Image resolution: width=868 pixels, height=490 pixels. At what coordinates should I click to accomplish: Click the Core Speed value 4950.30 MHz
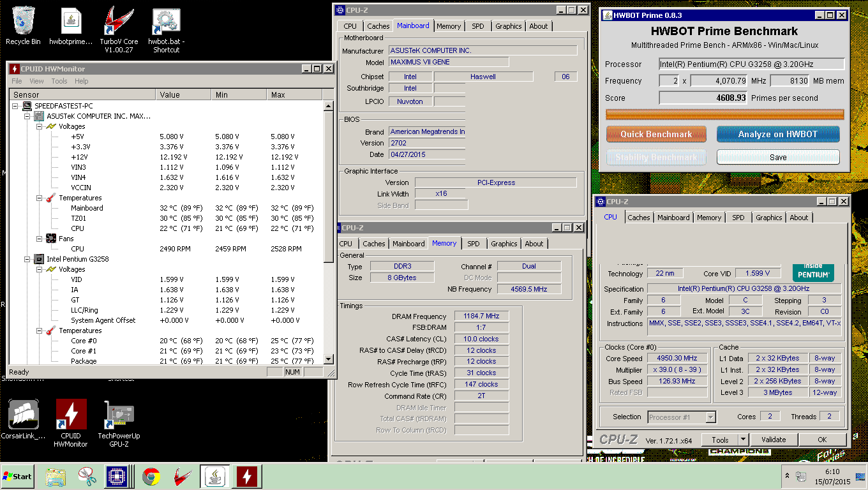point(677,358)
